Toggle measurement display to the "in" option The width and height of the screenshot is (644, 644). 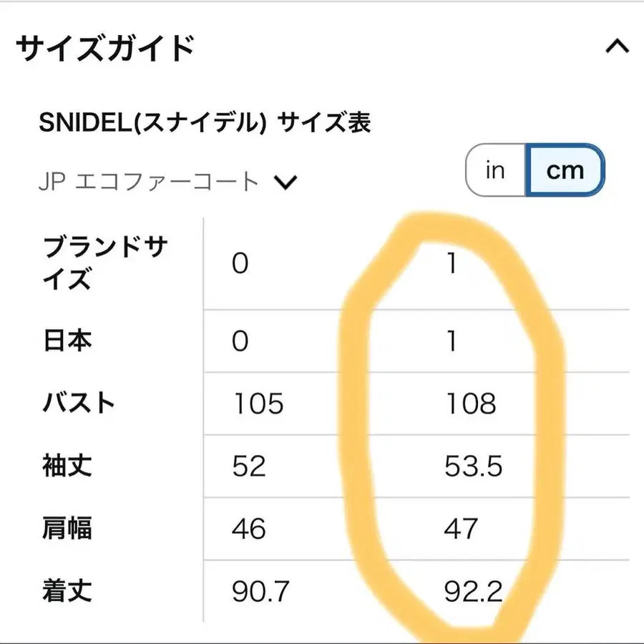pyautogui.click(x=494, y=170)
